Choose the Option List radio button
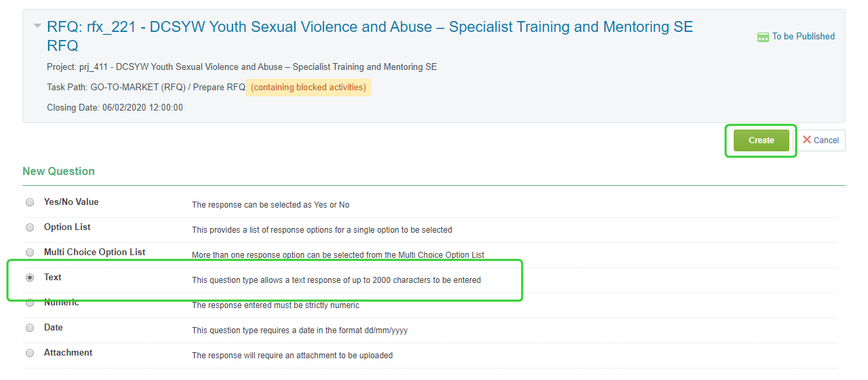 pyautogui.click(x=30, y=227)
